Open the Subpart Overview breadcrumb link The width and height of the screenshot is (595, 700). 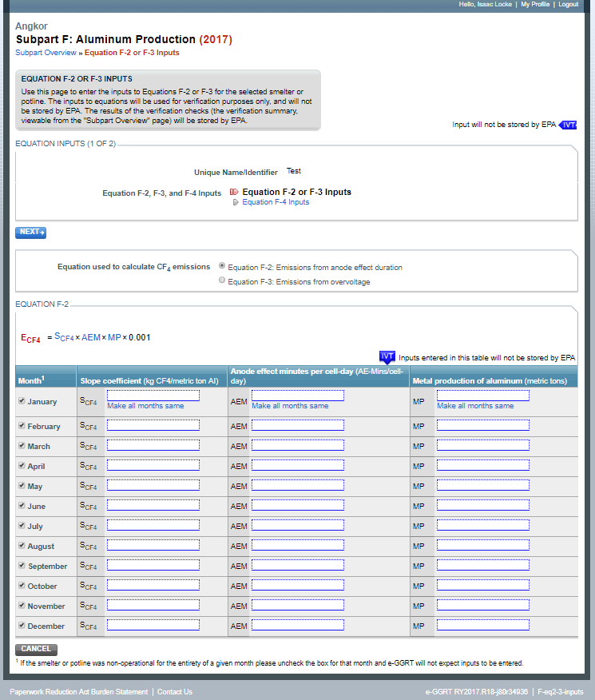pos(46,53)
